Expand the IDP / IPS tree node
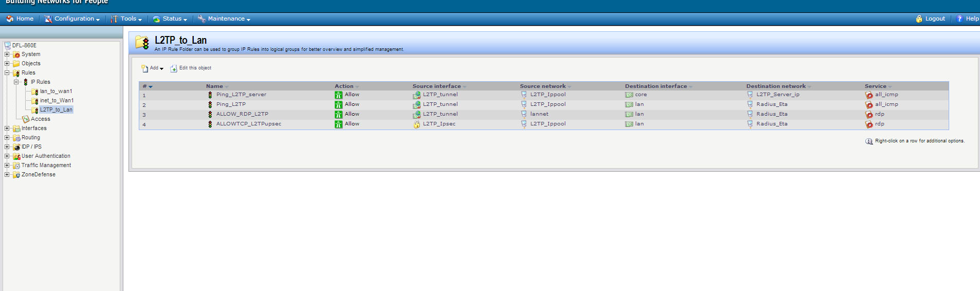The height and width of the screenshot is (291, 980). click(x=7, y=147)
